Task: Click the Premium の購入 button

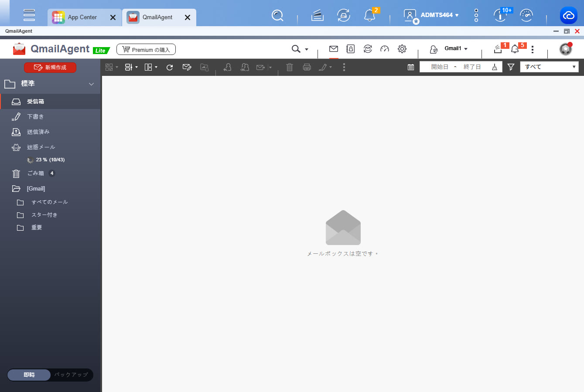Action: (x=146, y=50)
